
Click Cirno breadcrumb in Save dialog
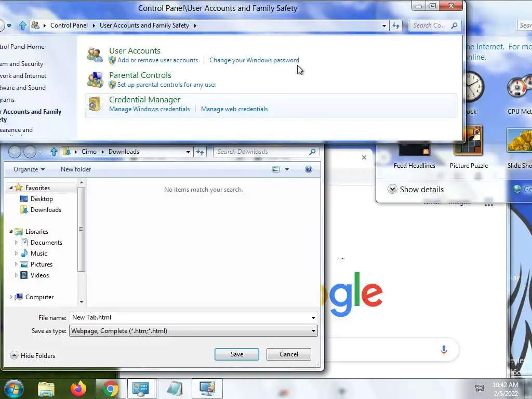coord(89,152)
